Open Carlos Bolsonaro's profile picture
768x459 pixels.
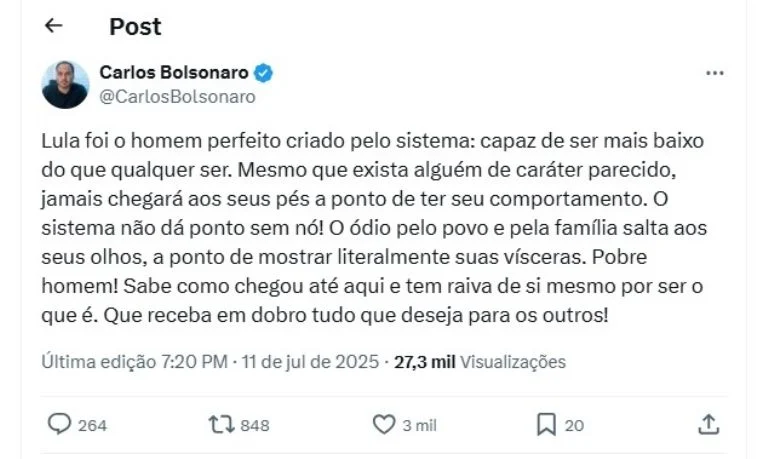point(65,85)
